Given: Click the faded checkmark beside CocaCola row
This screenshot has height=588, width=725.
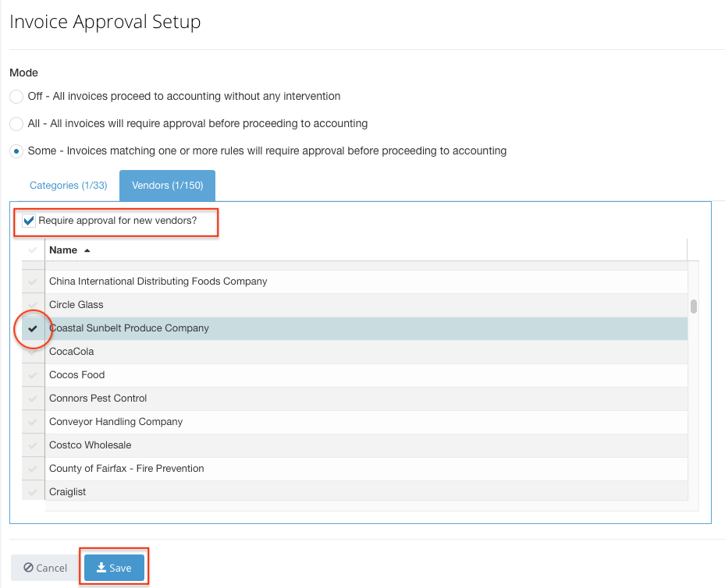Looking at the screenshot, I should 32,352.
